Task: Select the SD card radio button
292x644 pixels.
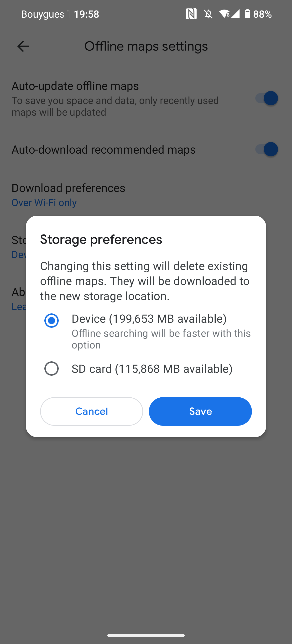Action: click(52, 369)
